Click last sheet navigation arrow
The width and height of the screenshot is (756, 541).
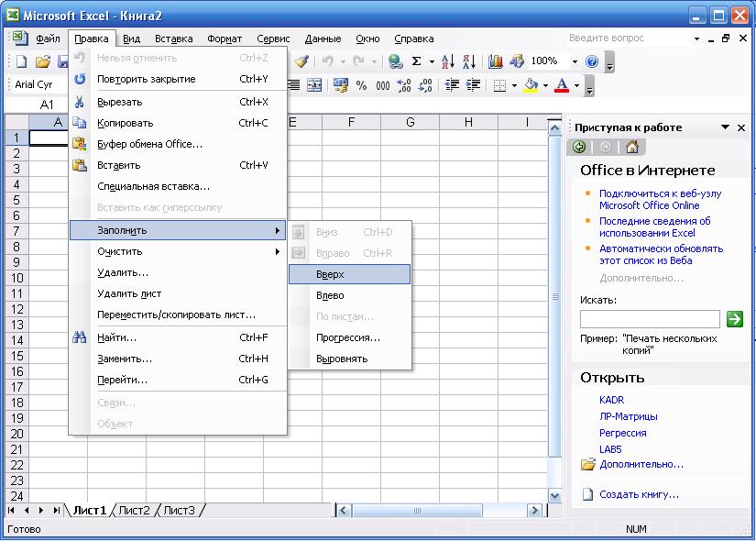click(x=57, y=511)
